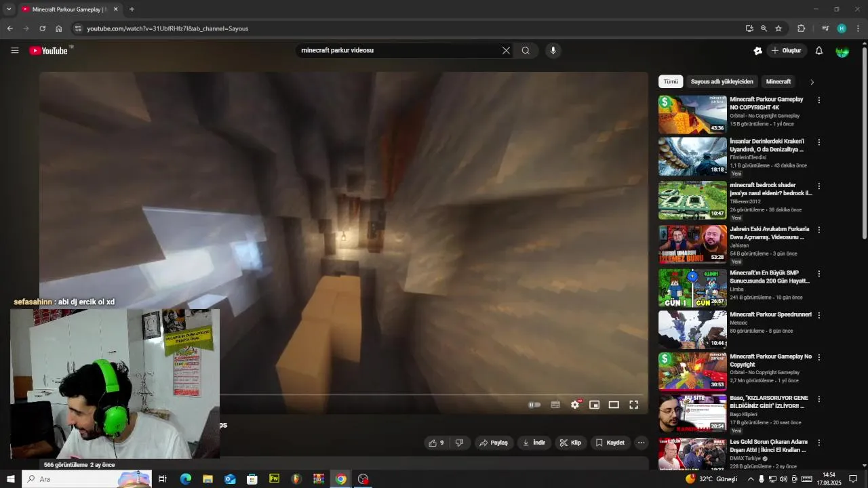868x488 pixels.
Task: Open the Kraken video thumbnail 18:18
Action: click(692, 157)
